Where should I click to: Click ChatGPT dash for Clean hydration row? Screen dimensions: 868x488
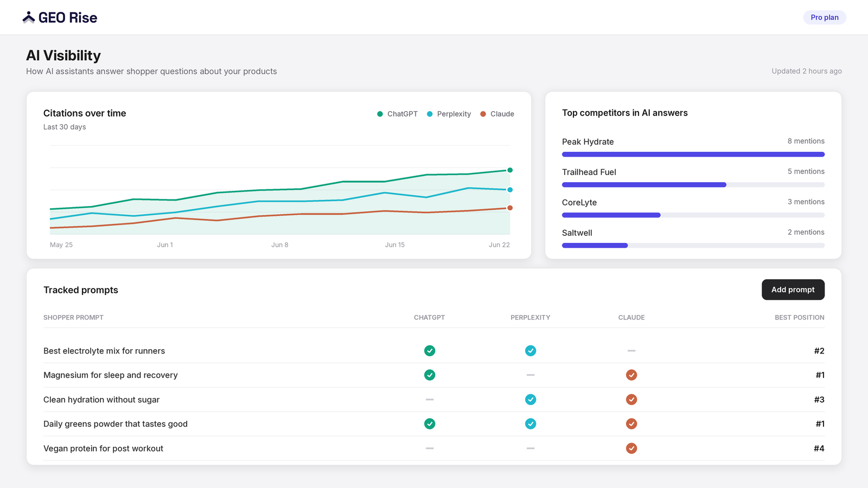[430, 400]
